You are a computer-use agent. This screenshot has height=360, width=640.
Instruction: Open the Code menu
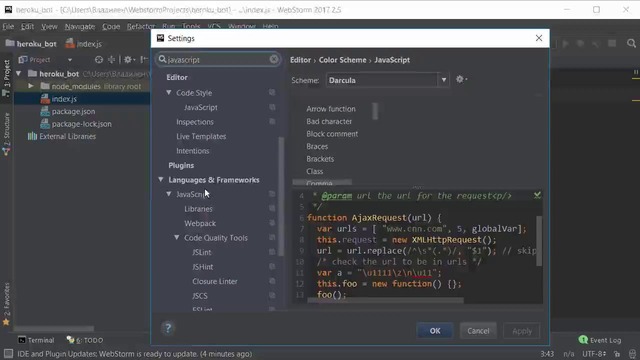coord(111,27)
